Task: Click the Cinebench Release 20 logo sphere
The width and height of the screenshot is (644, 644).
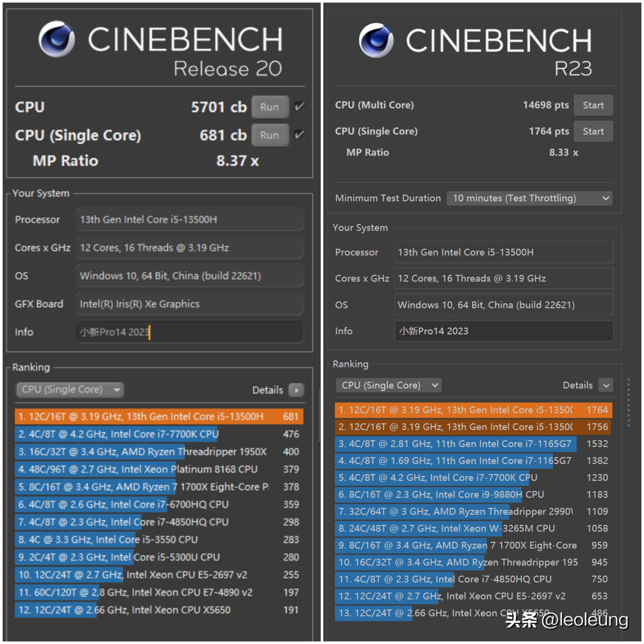Action: click(x=56, y=39)
